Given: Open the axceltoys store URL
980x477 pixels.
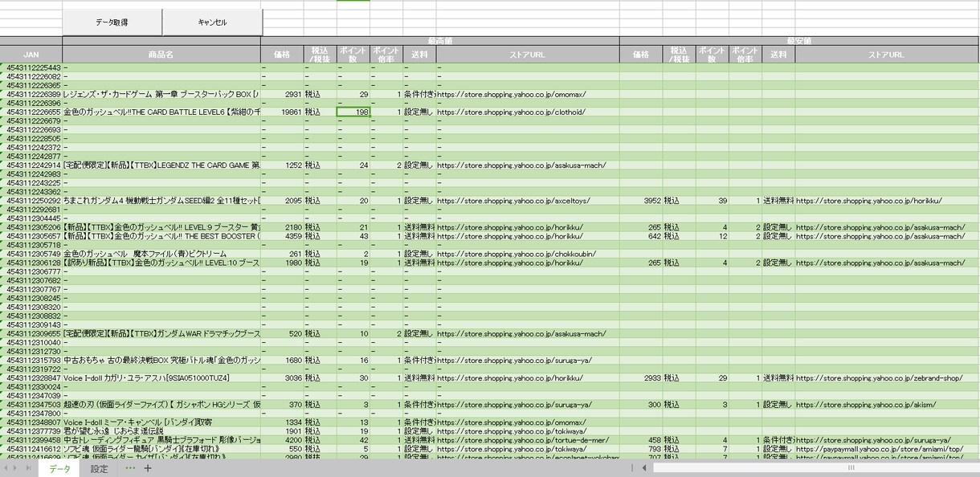Looking at the screenshot, I should [514, 200].
